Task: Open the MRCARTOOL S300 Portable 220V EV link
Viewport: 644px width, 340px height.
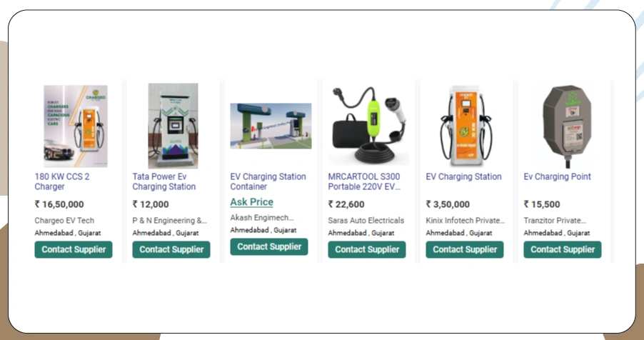Action: click(364, 181)
